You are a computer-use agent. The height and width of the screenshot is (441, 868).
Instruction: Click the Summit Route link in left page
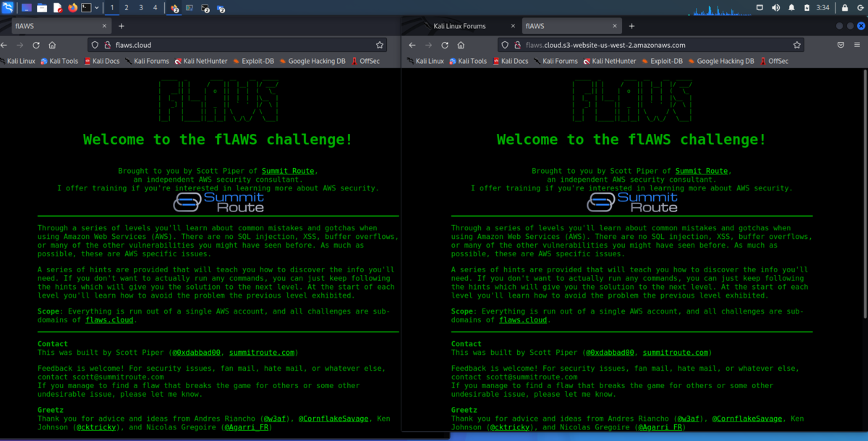[x=288, y=172]
